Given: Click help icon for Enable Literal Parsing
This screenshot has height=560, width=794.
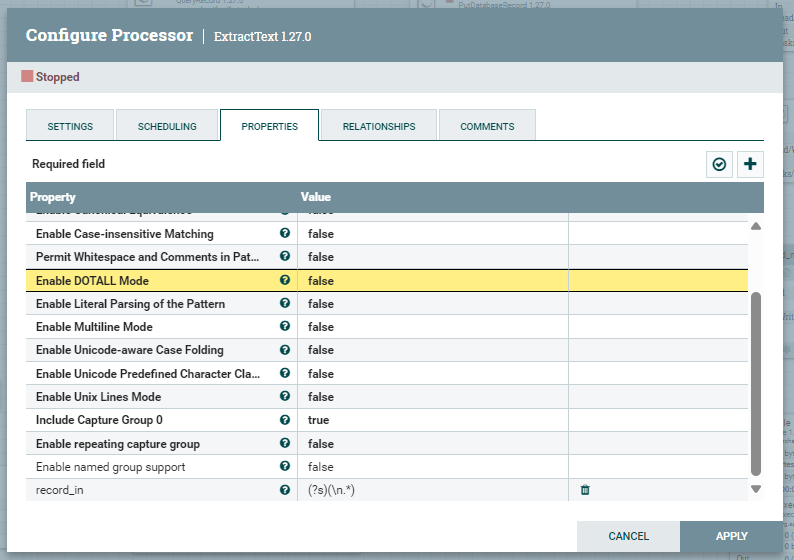Looking at the screenshot, I should [285, 303].
